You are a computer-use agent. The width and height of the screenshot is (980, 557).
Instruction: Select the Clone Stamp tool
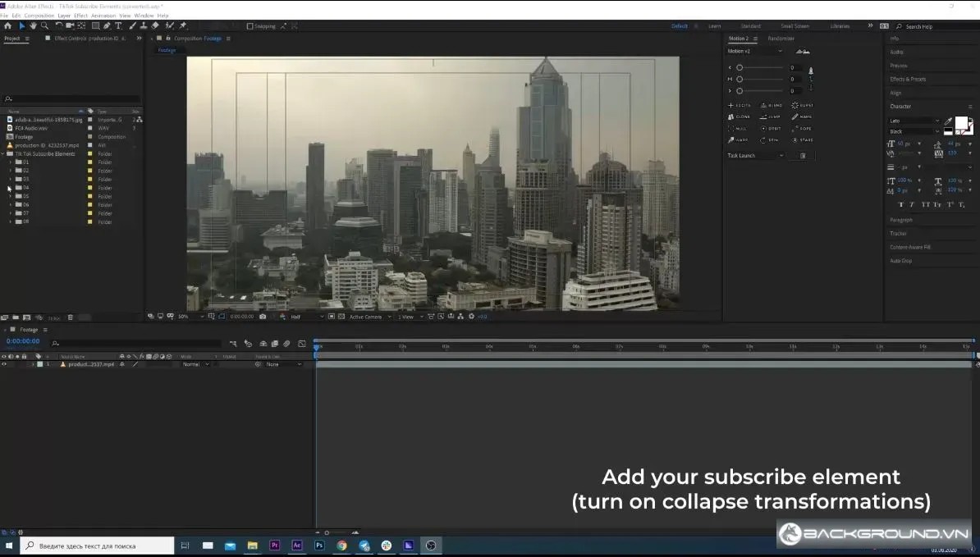pos(144,26)
